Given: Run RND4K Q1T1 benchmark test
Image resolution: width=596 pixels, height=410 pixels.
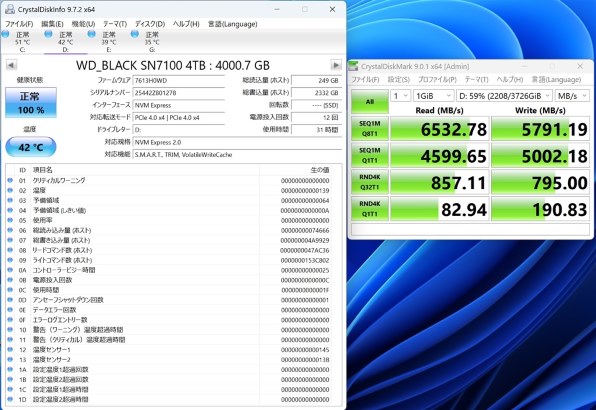Looking at the screenshot, I should point(369,209).
